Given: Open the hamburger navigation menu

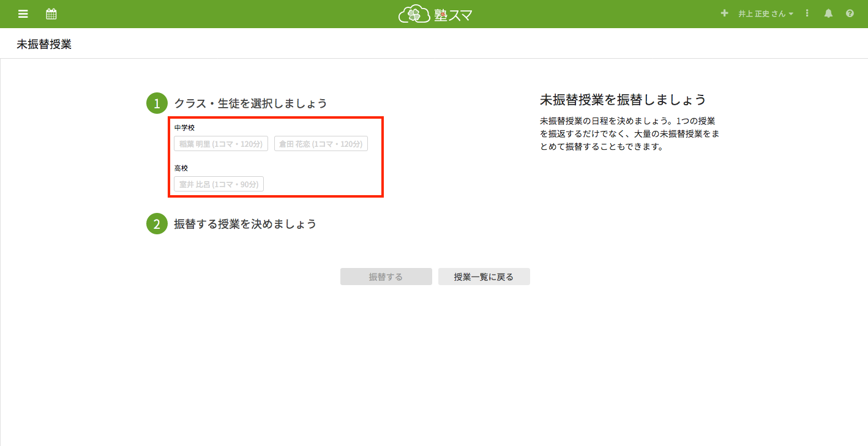Looking at the screenshot, I should point(23,13).
